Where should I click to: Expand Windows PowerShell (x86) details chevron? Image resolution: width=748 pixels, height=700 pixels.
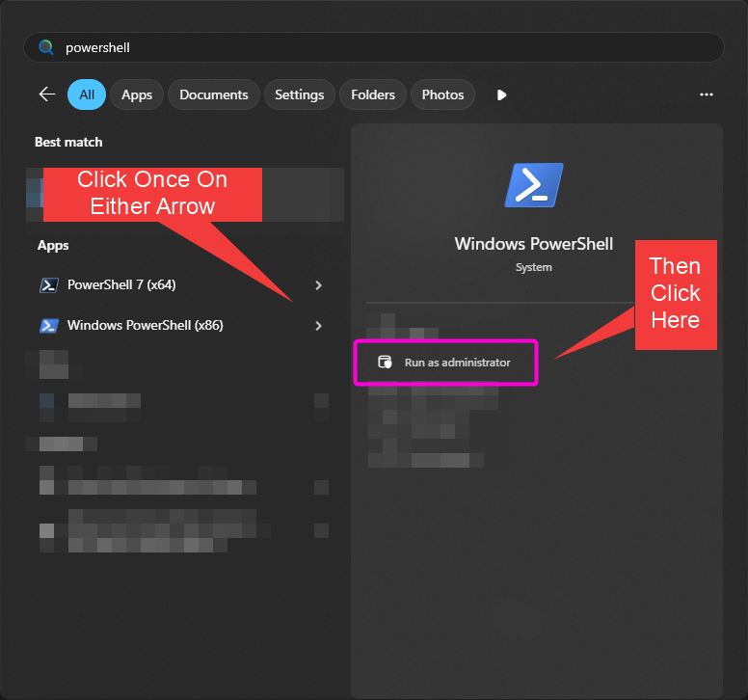pyautogui.click(x=318, y=326)
